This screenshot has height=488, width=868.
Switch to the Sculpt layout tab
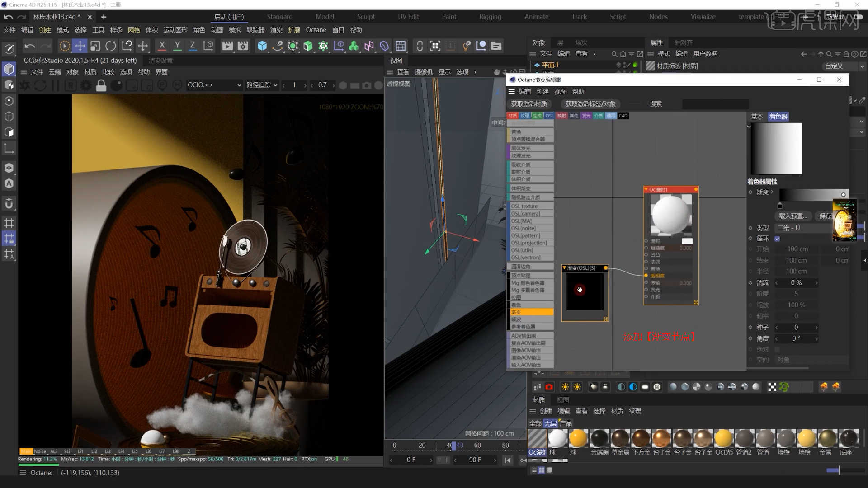(366, 17)
